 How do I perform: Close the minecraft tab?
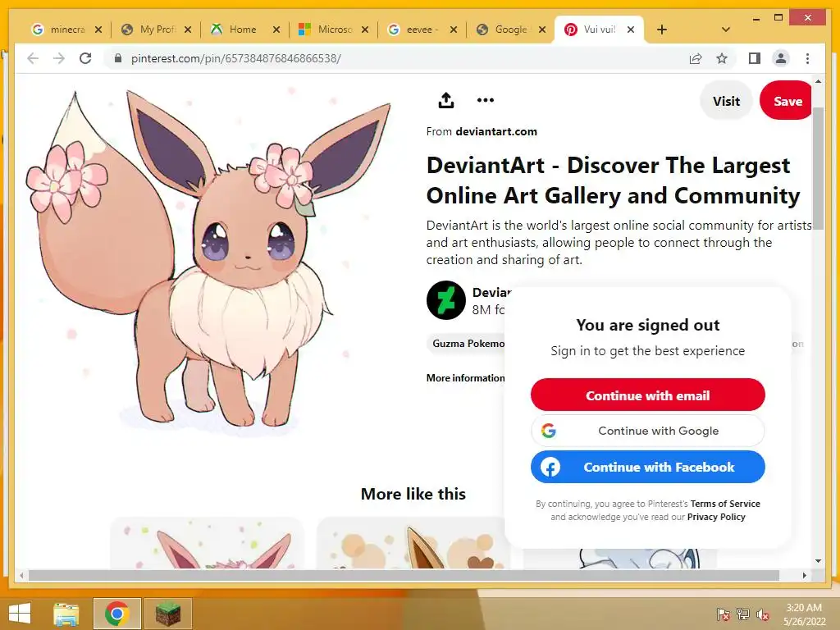coord(98,30)
